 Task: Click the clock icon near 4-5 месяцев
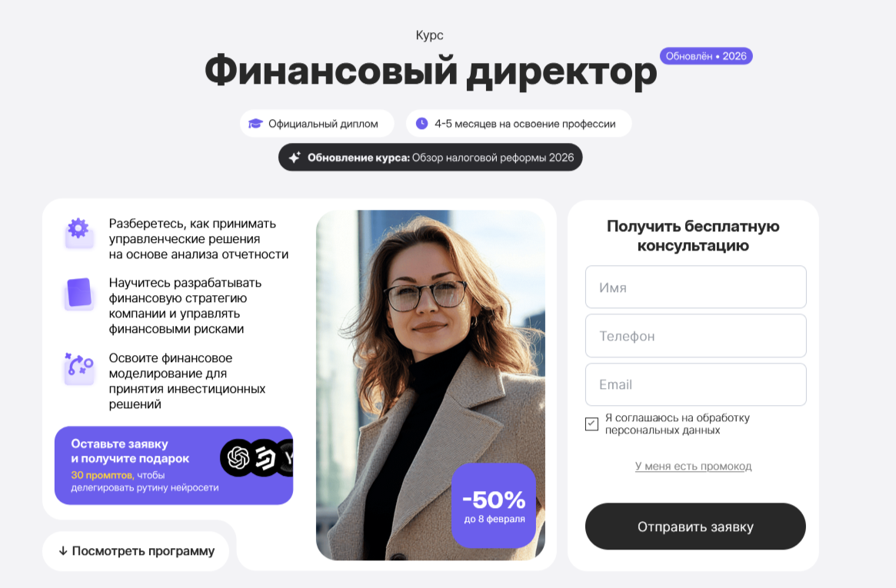coord(421,123)
